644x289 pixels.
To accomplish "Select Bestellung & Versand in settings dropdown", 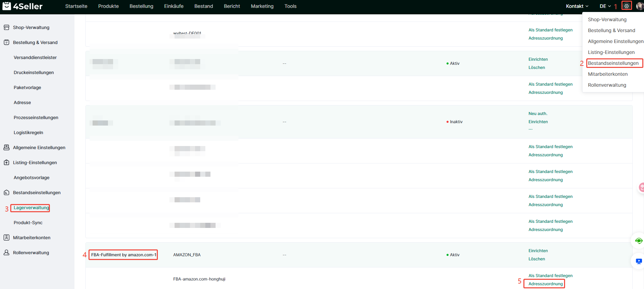I will 612,30.
